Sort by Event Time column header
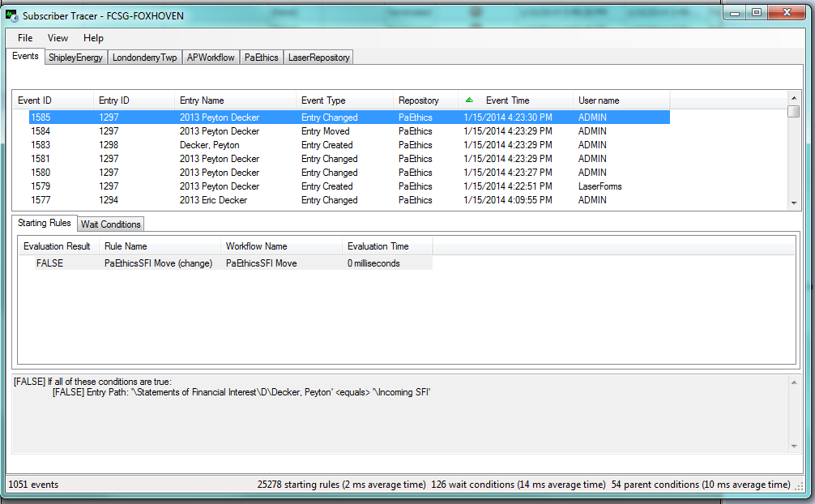This screenshot has height=504, width=815. [x=515, y=100]
